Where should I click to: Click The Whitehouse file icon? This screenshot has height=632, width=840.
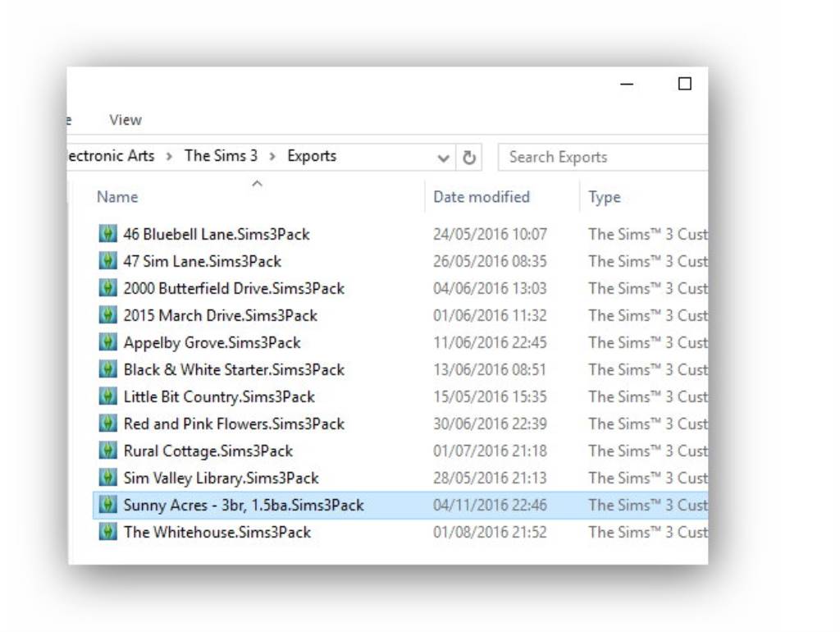pos(107,532)
